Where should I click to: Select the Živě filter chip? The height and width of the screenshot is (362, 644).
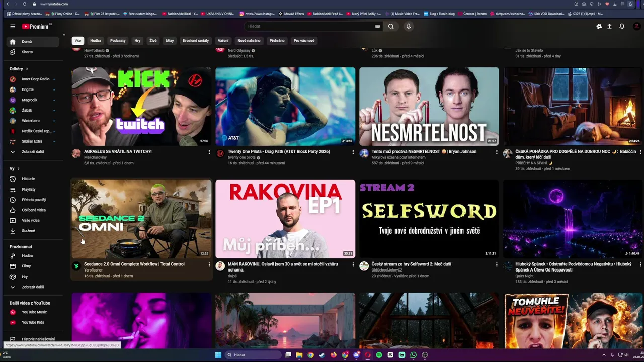[x=153, y=41]
